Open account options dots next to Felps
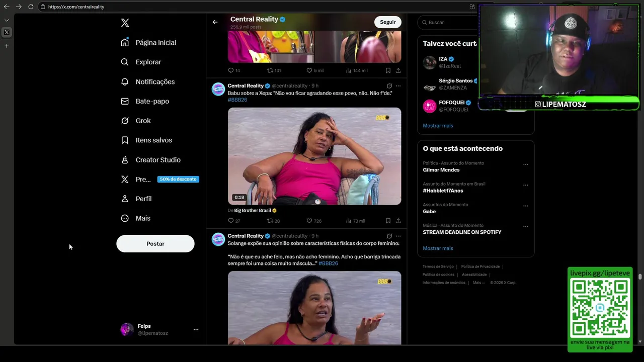 (x=196, y=330)
